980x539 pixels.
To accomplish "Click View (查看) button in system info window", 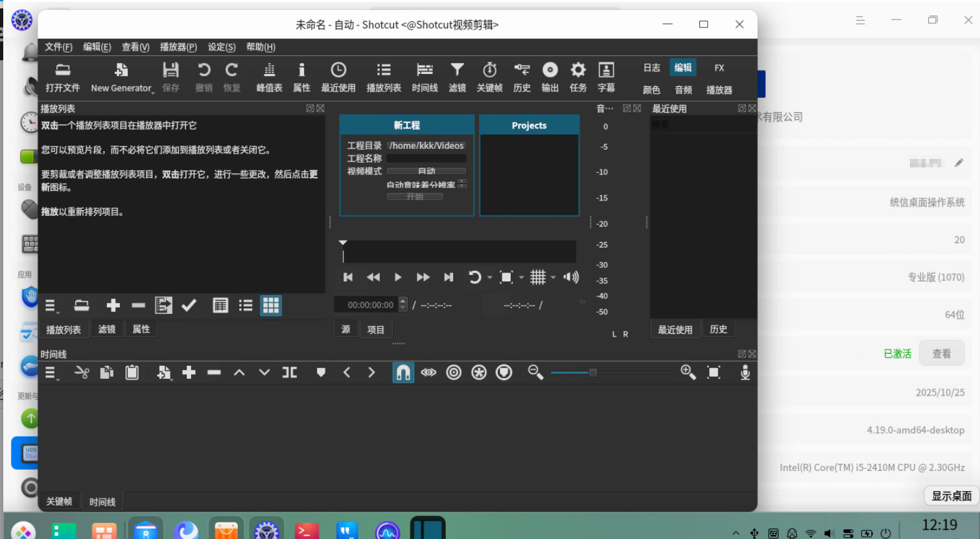I will pyautogui.click(x=942, y=353).
